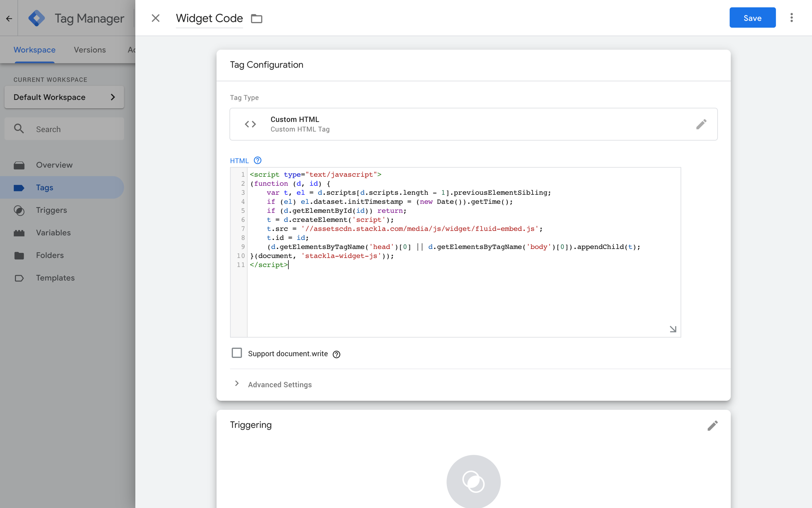Go to Variables in sidebar
This screenshot has width=812, height=508.
coord(53,233)
